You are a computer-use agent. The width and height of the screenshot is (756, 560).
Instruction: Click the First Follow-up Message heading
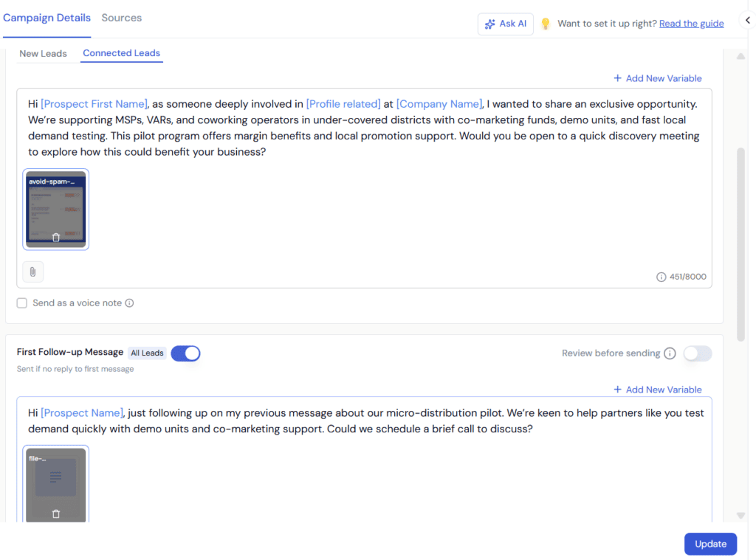pos(70,352)
